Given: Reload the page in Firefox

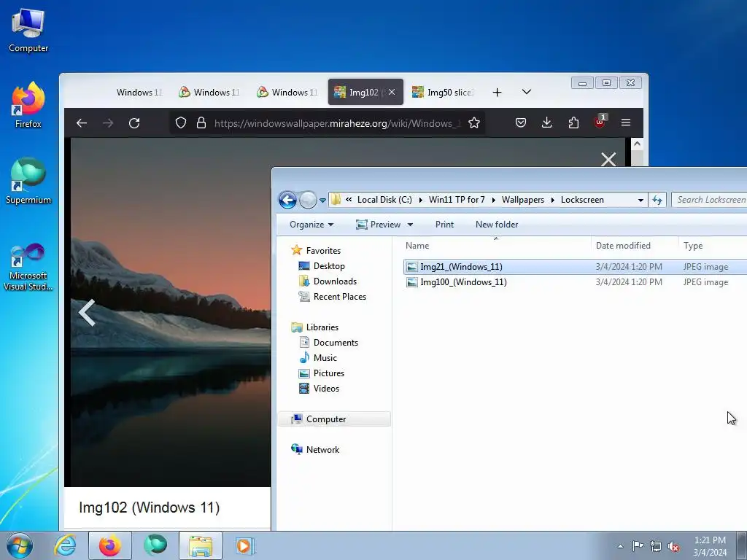Looking at the screenshot, I should point(134,122).
